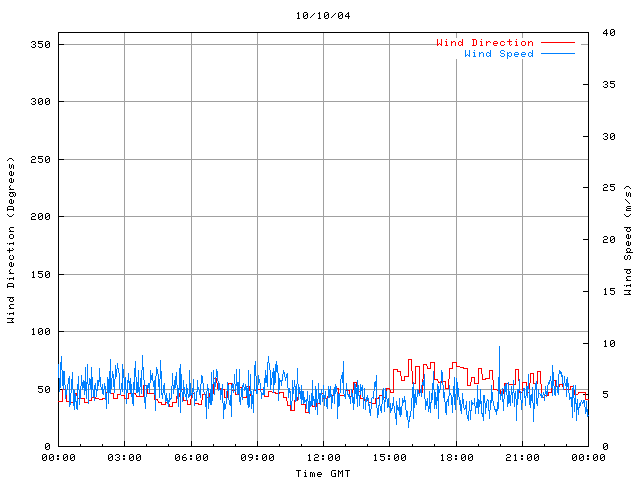Click the 21:00 time axis label

(522, 458)
